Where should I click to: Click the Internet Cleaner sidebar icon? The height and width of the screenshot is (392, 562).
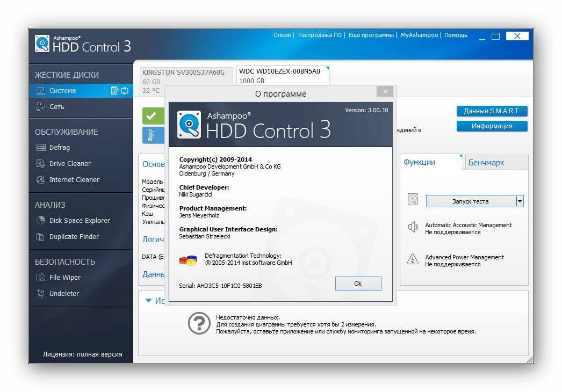[x=41, y=179]
